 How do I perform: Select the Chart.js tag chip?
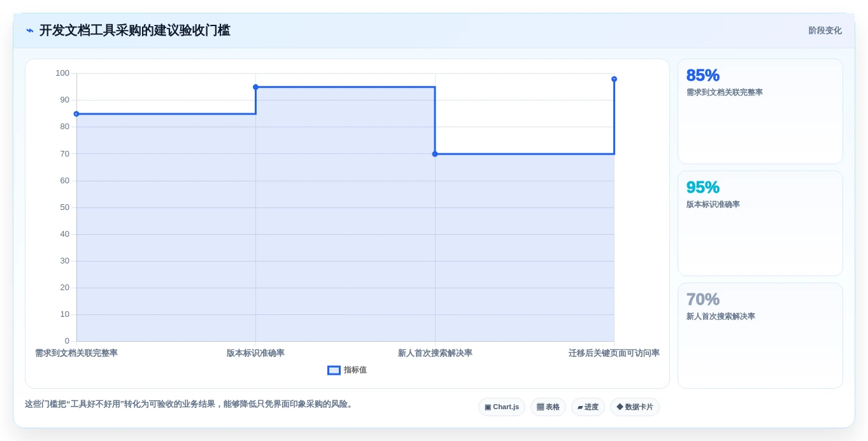pyautogui.click(x=502, y=407)
